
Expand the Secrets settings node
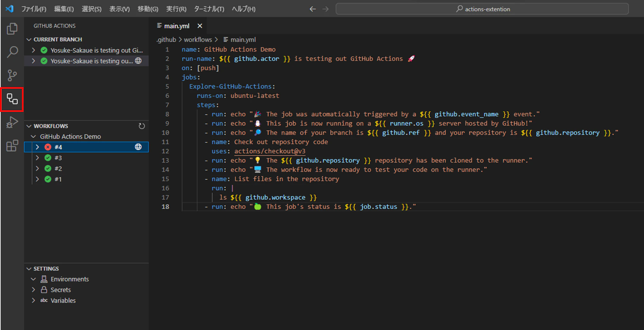[33, 290]
